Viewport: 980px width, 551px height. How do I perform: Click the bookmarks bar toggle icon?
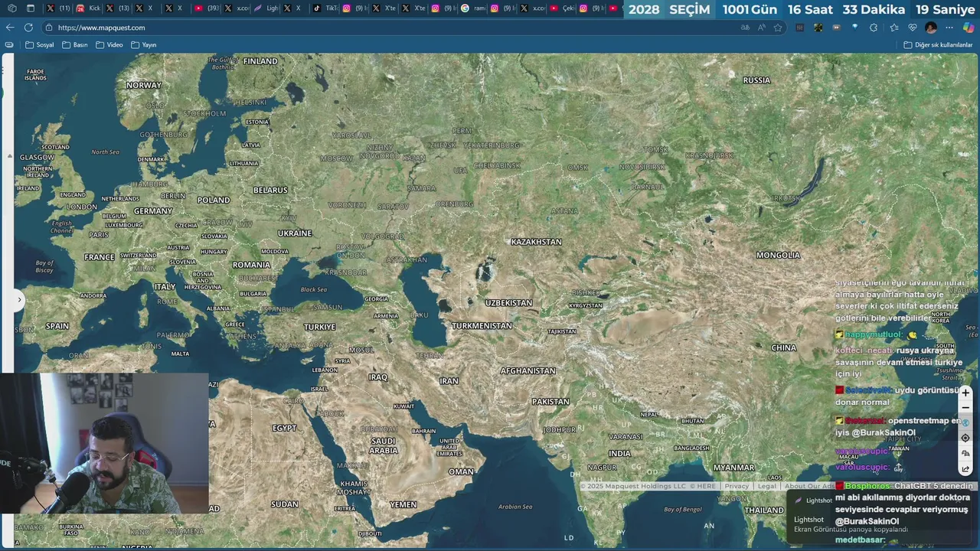(x=9, y=45)
